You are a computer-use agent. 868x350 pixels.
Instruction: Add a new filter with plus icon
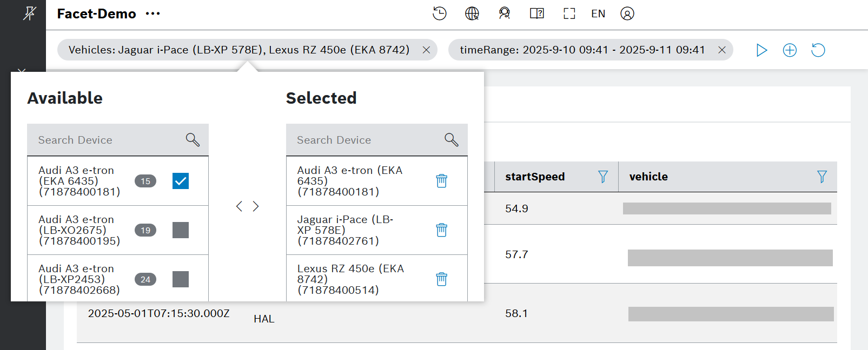[x=790, y=50]
